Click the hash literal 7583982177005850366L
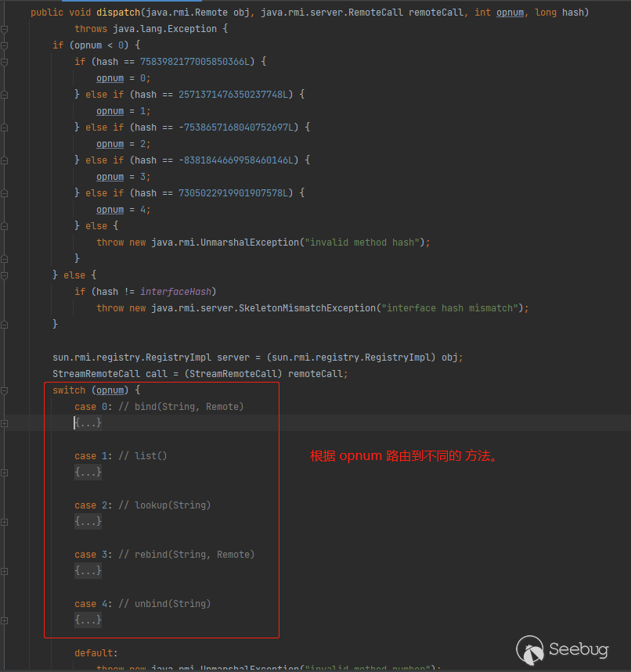The width and height of the screenshot is (631, 672). pyautogui.click(x=195, y=62)
